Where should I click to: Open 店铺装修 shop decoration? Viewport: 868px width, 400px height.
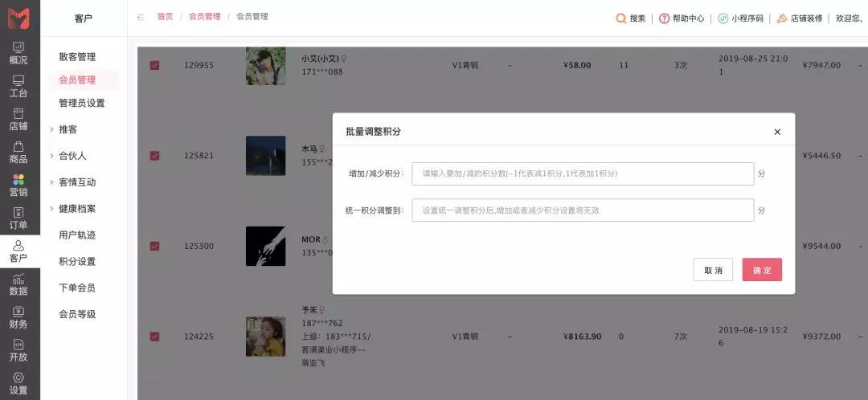800,18
